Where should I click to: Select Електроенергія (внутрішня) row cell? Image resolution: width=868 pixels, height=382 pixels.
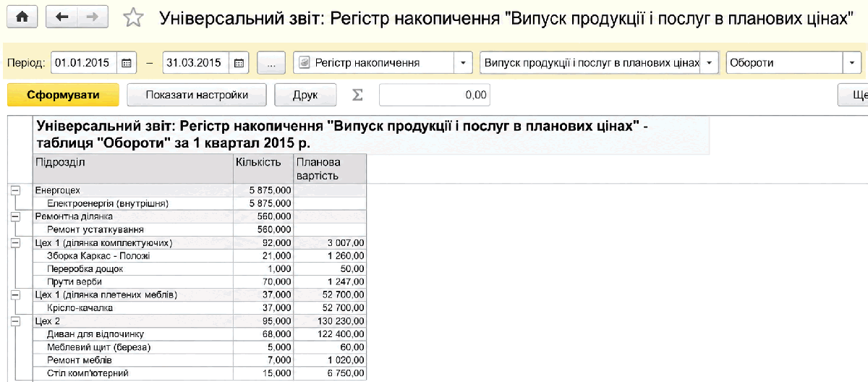tap(133, 203)
